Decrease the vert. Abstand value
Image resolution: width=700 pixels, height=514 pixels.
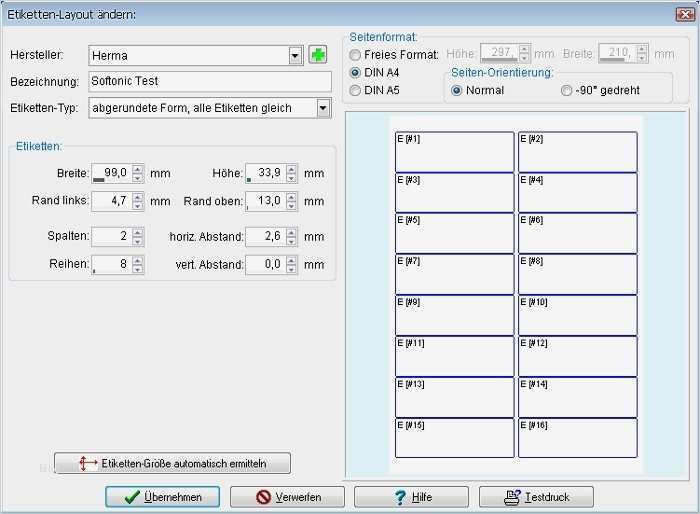point(292,269)
